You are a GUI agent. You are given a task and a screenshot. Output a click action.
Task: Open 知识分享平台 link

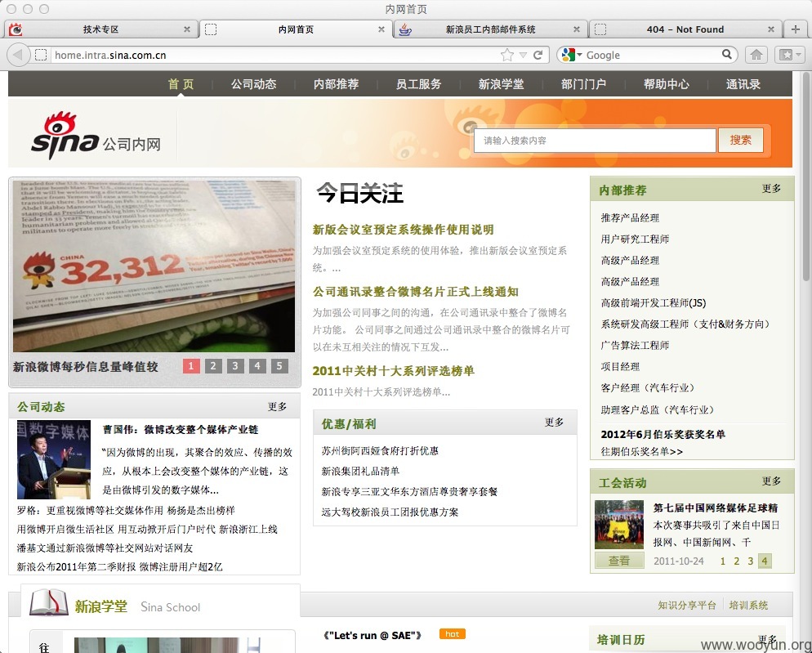687,606
